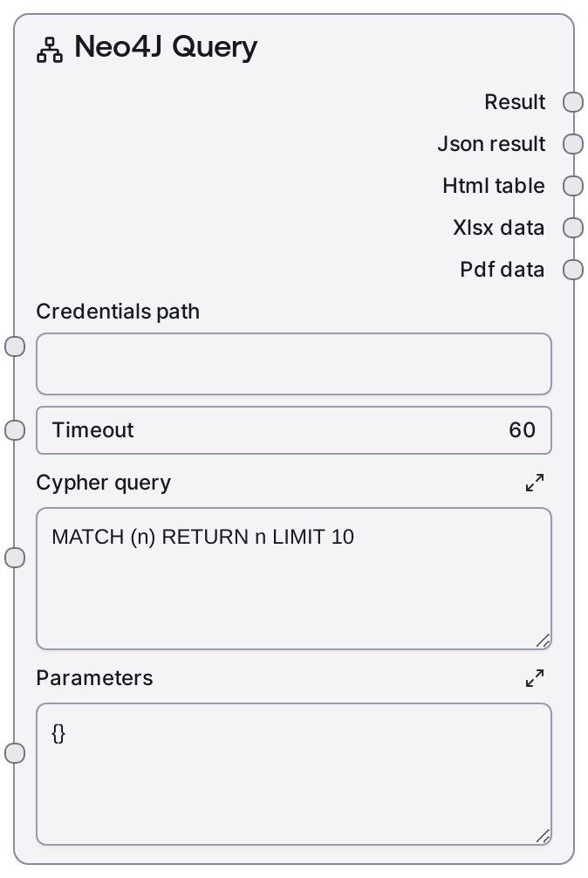Click the Cypher query input port
This screenshot has width=588, height=878.
tap(16, 558)
